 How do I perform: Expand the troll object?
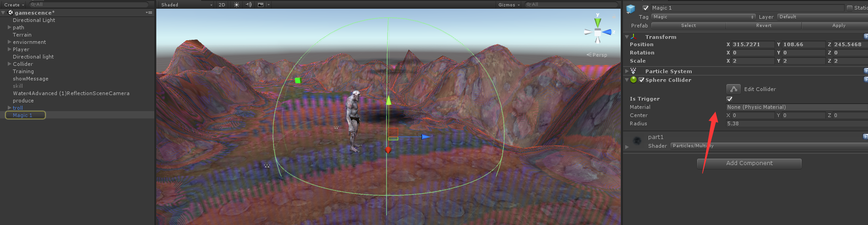(10, 108)
